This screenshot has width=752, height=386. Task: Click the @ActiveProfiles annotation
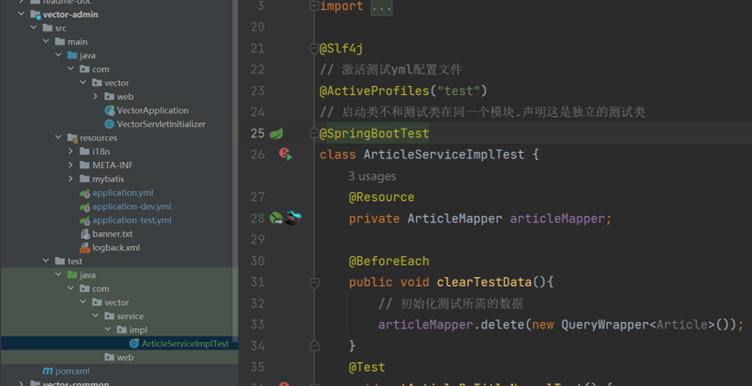point(374,91)
